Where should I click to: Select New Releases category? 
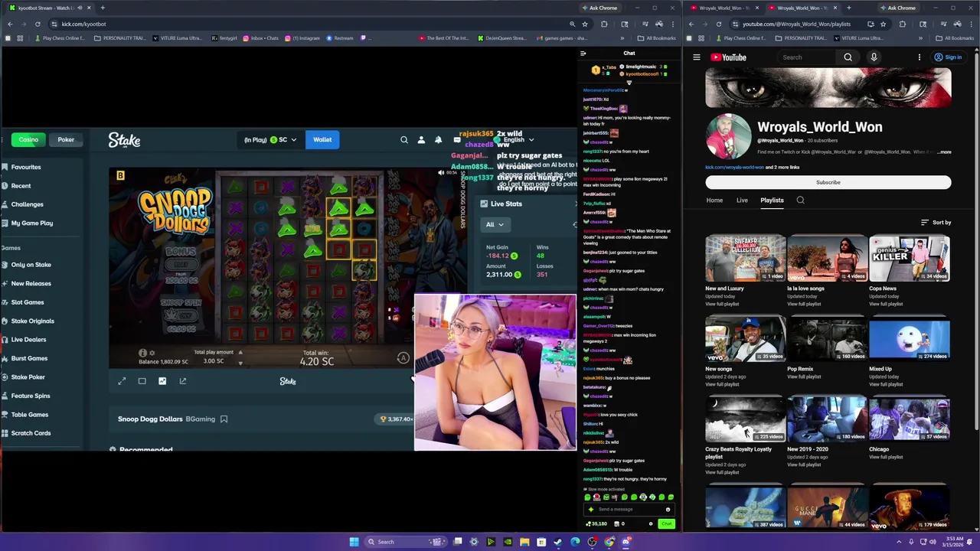coord(31,284)
